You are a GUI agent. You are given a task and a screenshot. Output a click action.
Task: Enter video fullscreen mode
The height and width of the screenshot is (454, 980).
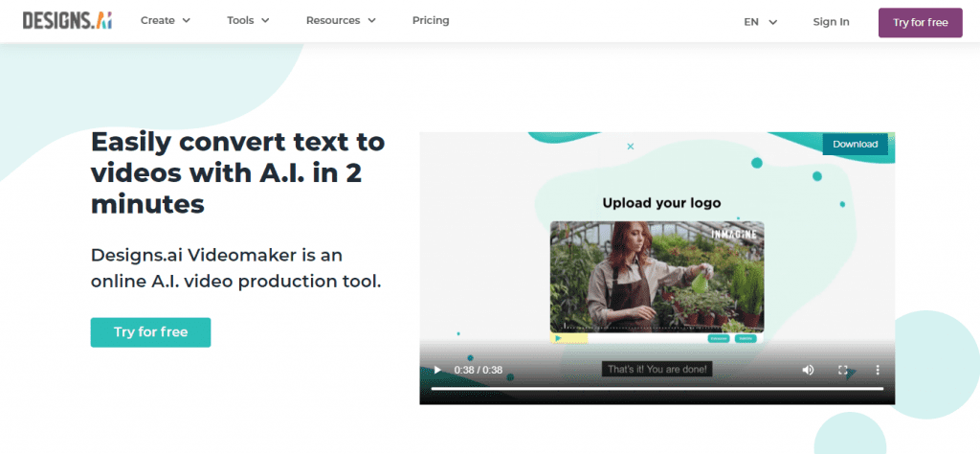point(842,370)
